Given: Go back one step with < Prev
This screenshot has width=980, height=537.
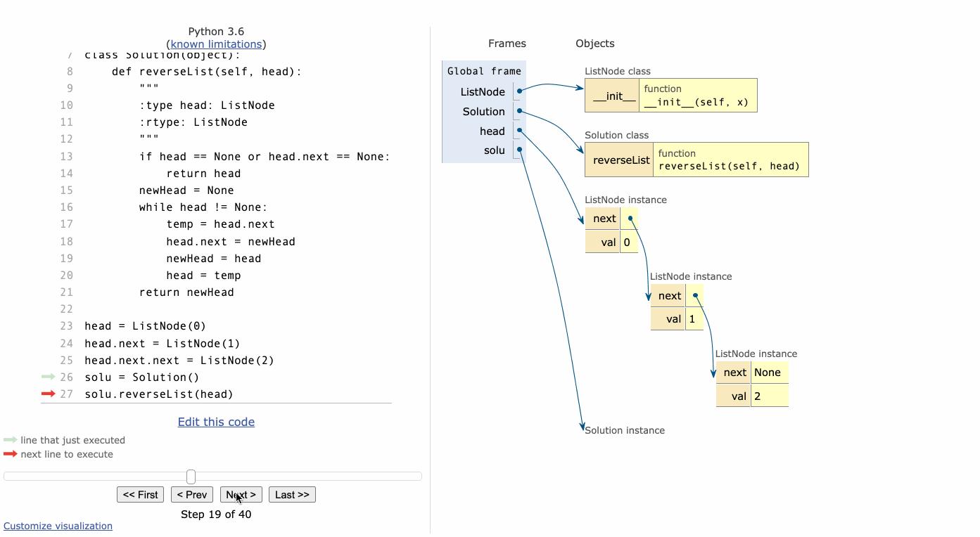Looking at the screenshot, I should (x=191, y=495).
